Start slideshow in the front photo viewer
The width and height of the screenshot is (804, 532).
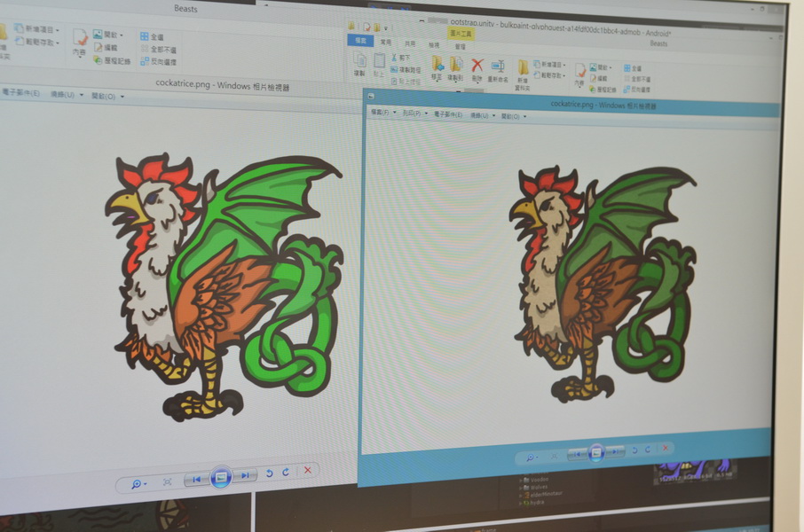[596, 452]
